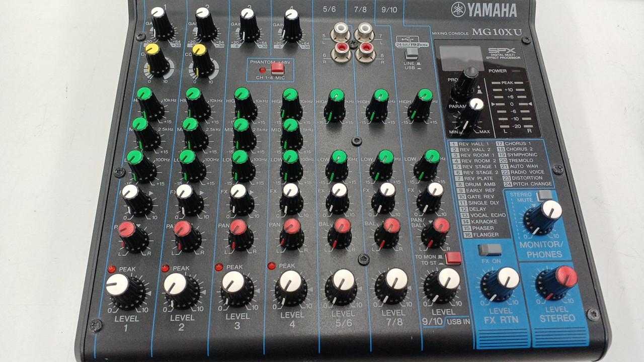Toggle the PHANTOM +48V switch

click(x=277, y=68)
